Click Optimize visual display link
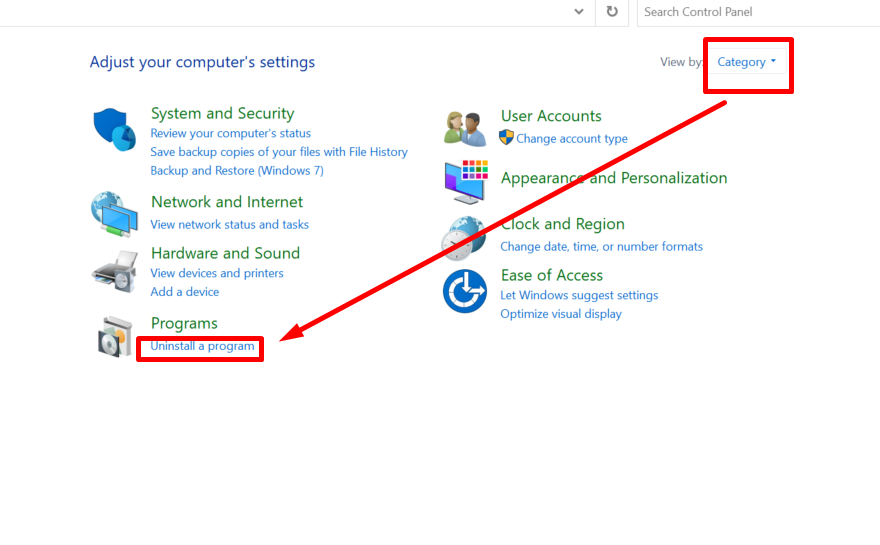Viewport: 880px width, 545px height. pyautogui.click(x=561, y=314)
